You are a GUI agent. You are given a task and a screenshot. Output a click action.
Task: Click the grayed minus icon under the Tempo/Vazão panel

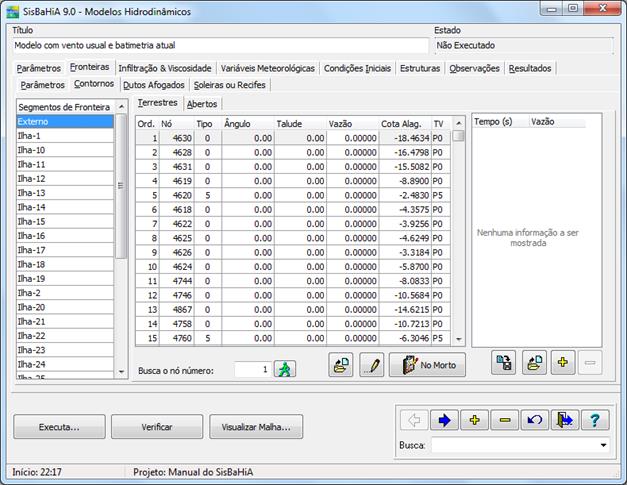click(590, 363)
